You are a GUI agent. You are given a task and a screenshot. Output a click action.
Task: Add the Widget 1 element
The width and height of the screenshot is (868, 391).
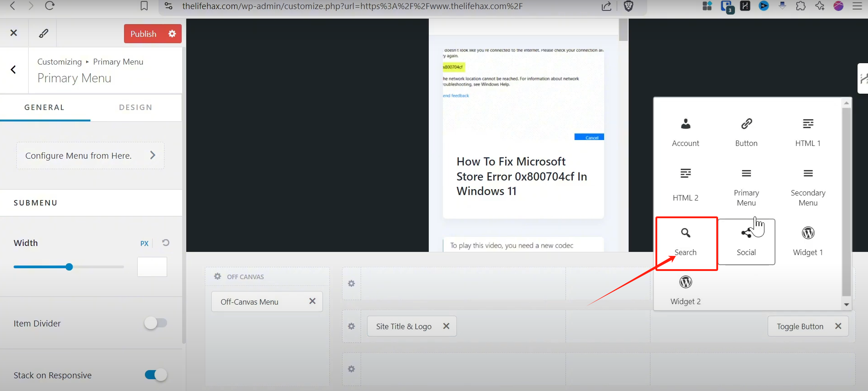(x=808, y=242)
